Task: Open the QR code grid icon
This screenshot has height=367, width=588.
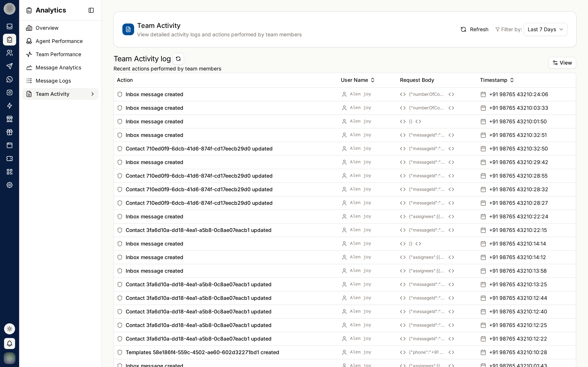Action: [10, 172]
